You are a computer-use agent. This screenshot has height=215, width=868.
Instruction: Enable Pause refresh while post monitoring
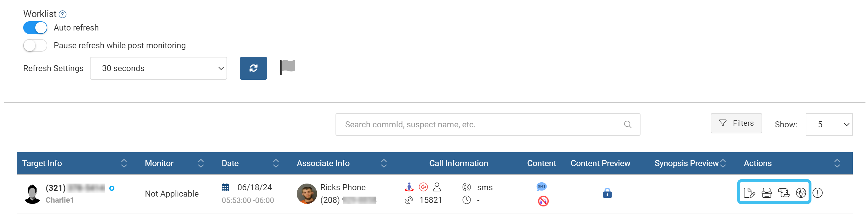point(35,45)
